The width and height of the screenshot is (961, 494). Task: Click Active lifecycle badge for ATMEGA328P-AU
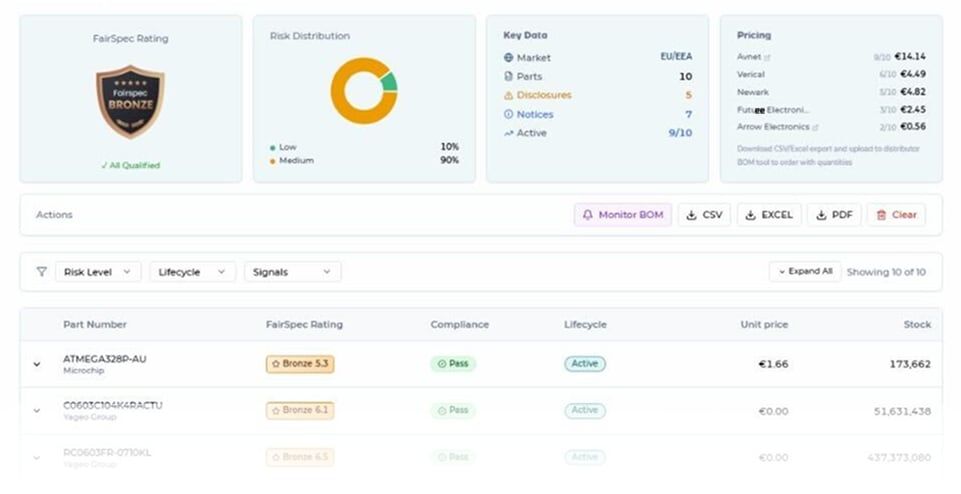tap(585, 364)
